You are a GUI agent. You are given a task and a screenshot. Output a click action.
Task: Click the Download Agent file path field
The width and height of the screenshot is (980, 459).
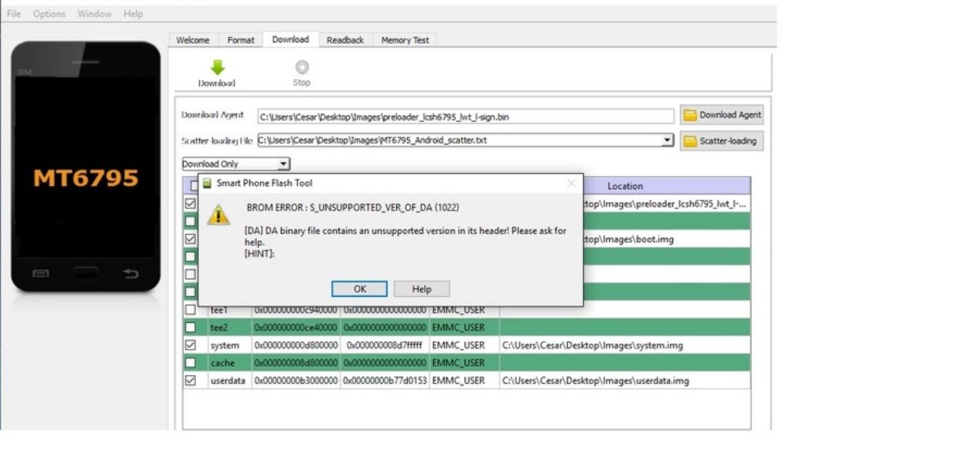click(x=465, y=117)
